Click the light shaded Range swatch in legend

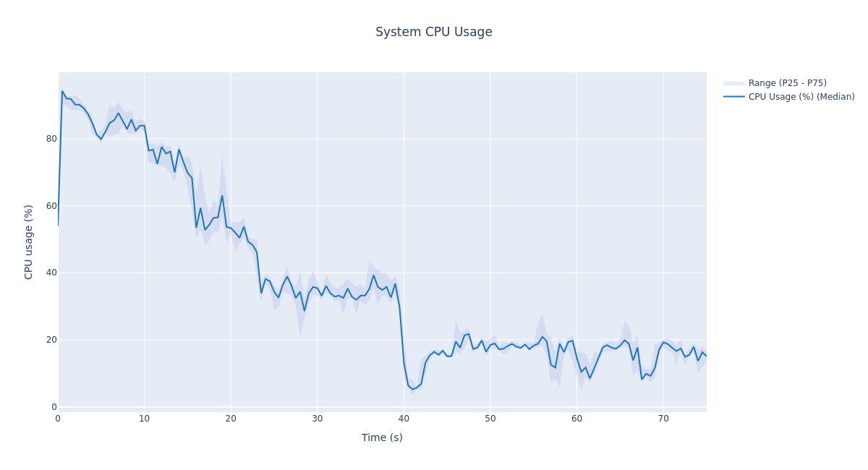(x=734, y=83)
